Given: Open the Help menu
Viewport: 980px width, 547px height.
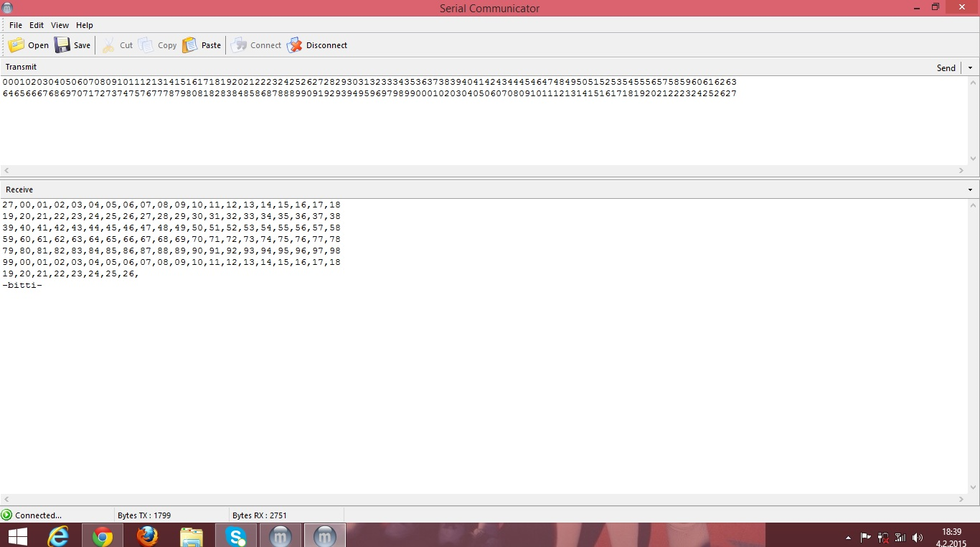Looking at the screenshot, I should (x=85, y=25).
